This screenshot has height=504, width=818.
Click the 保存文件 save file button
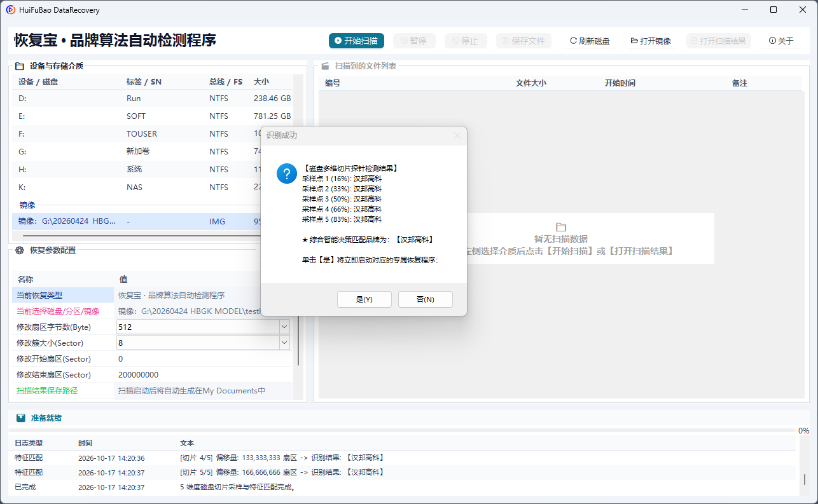click(x=523, y=41)
